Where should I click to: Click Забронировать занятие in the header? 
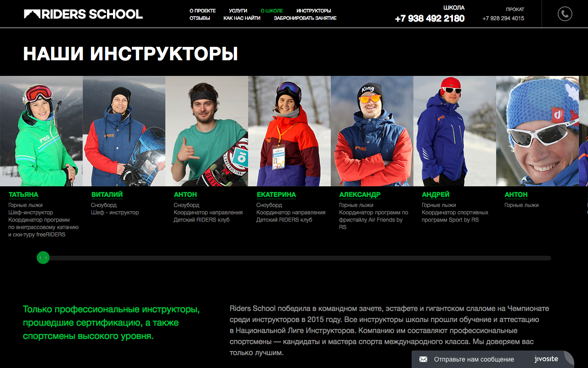305,18
